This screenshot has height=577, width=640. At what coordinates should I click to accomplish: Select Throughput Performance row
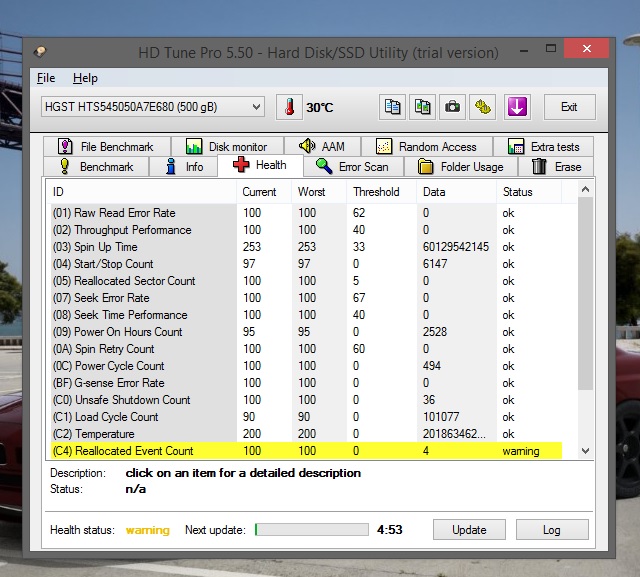tap(306, 230)
